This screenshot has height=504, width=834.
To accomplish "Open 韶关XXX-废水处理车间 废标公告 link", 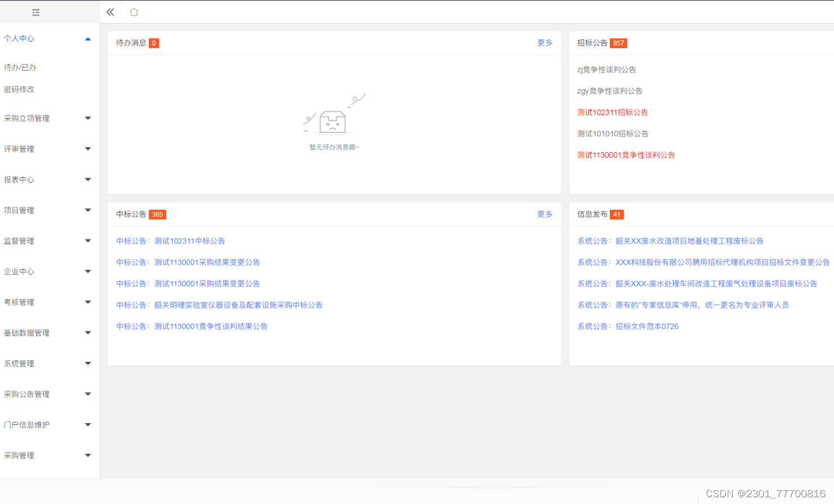I will click(x=697, y=284).
